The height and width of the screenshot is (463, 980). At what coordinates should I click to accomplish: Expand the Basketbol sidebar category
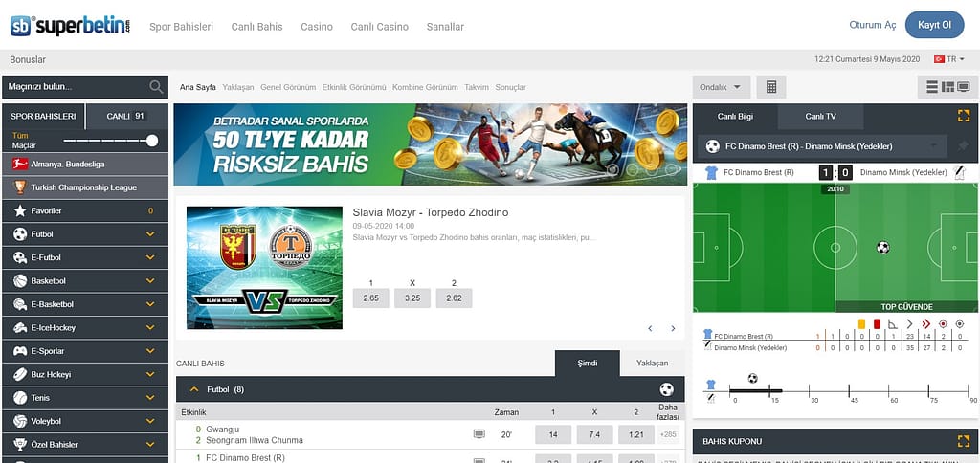[x=150, y=281]
